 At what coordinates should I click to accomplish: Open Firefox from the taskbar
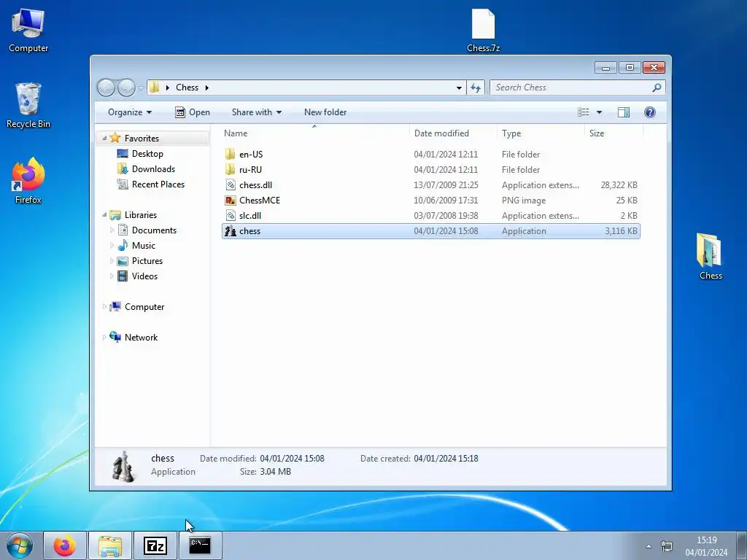(x=65, y=545)
